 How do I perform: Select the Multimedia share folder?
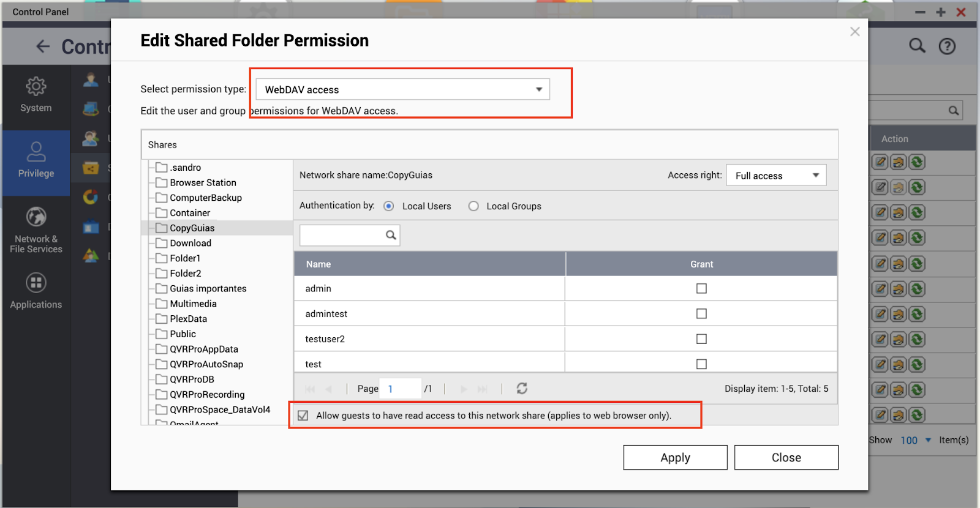(x=193, y=304)
